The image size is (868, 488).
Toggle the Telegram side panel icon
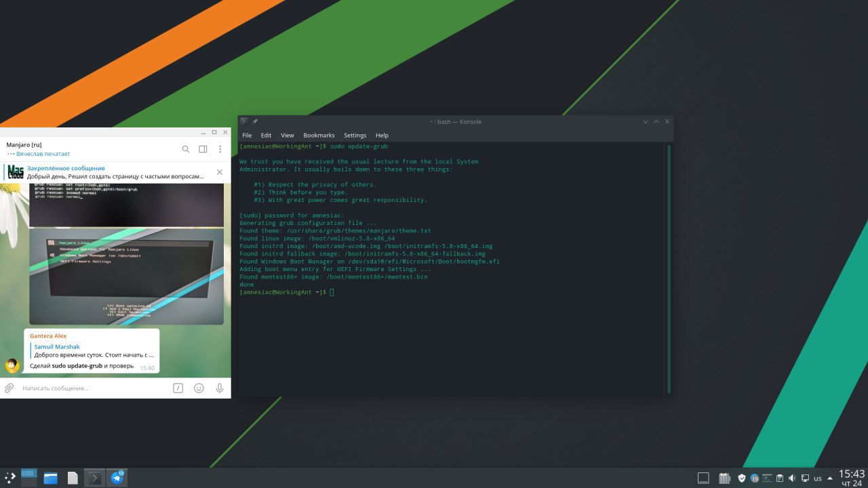[x=203, y=149]
